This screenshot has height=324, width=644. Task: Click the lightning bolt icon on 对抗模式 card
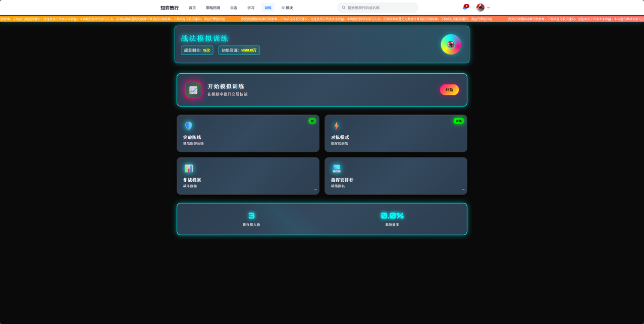pos(336,126)
